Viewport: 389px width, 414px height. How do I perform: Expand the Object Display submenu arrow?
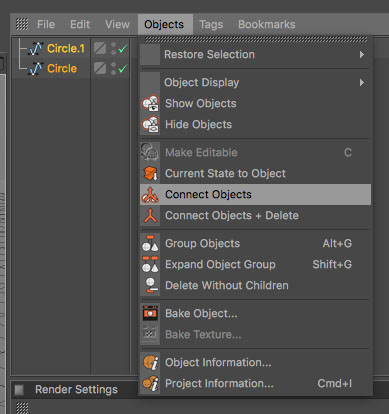[x=362, y=83]
